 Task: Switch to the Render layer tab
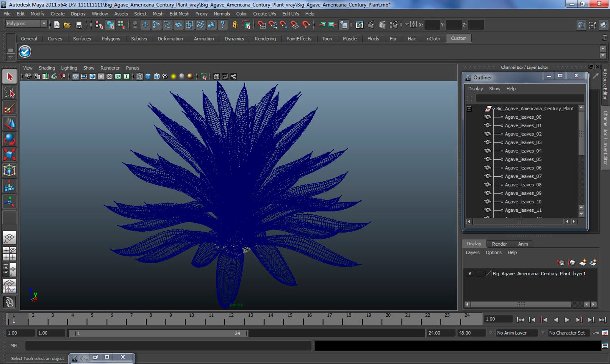499,244
